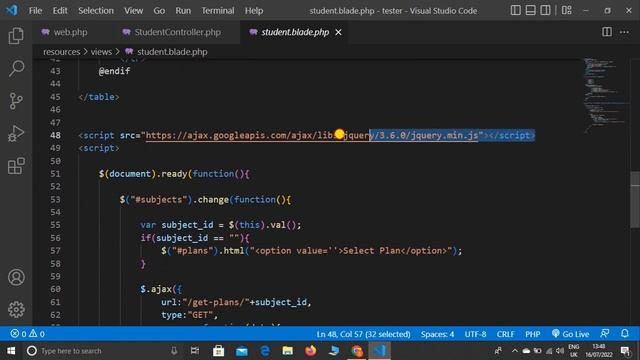Open Microsoft Edge in taskbar
640x360 pixels.
click(x=265, y=351)
